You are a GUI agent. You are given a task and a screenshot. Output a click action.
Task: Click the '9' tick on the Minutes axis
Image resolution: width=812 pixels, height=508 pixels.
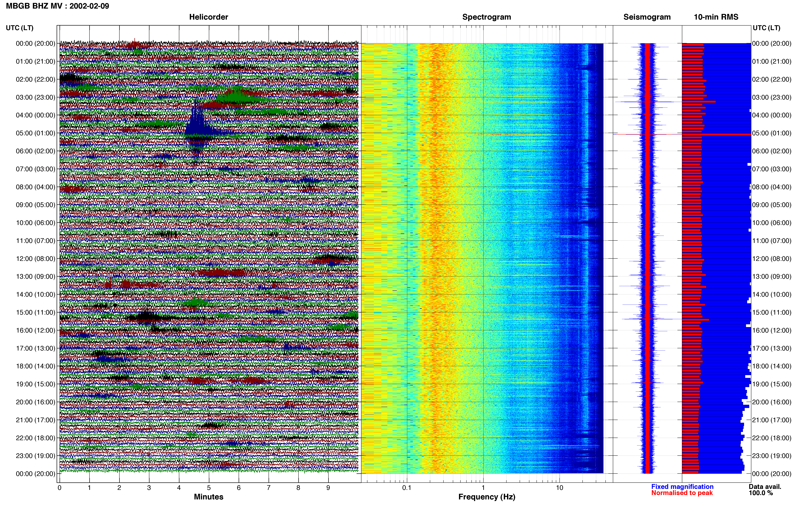328,488
